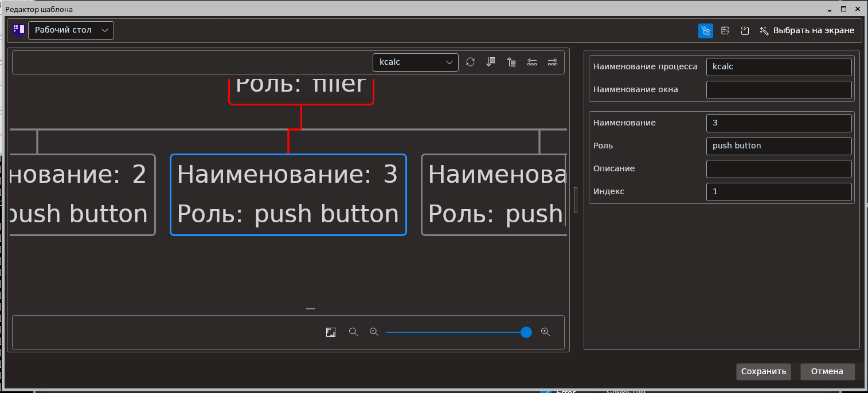Image resolution: width=868 pixels, height=393 pixels.
Task: Zoom out with the minus magnifier
Action: pyautogui.click(x=374, y=332)
